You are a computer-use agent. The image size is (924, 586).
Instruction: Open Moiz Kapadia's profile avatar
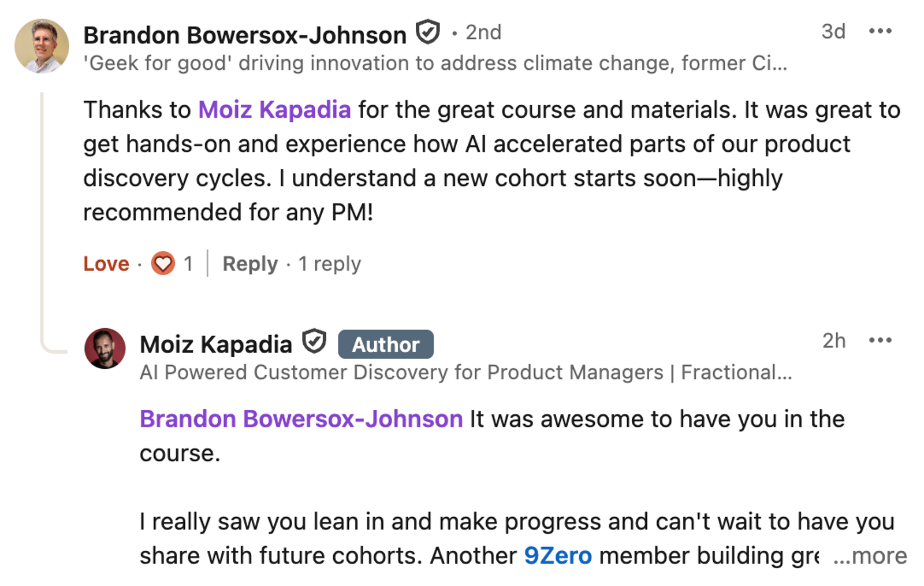click(x=105, y=348)
